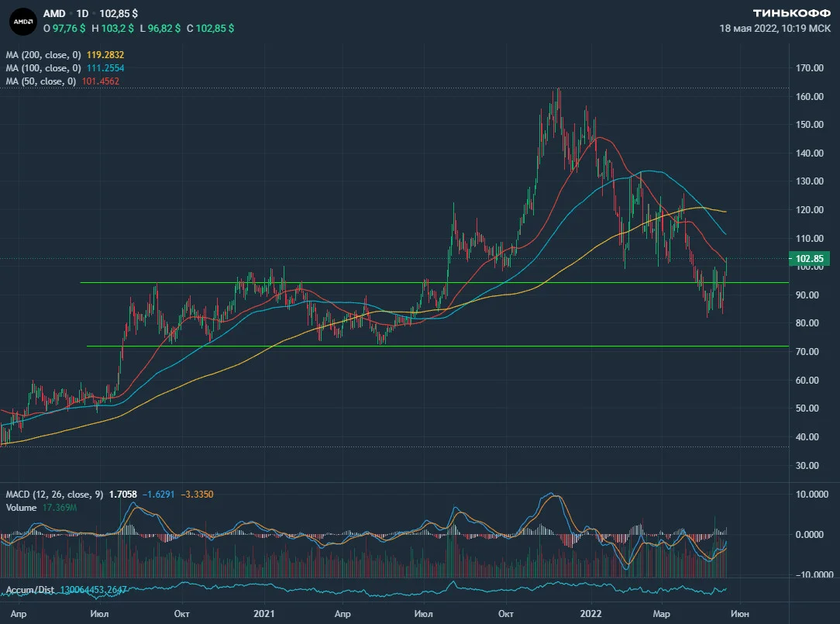
Task: Click the Volume value 17.369M
Action: 60,508
